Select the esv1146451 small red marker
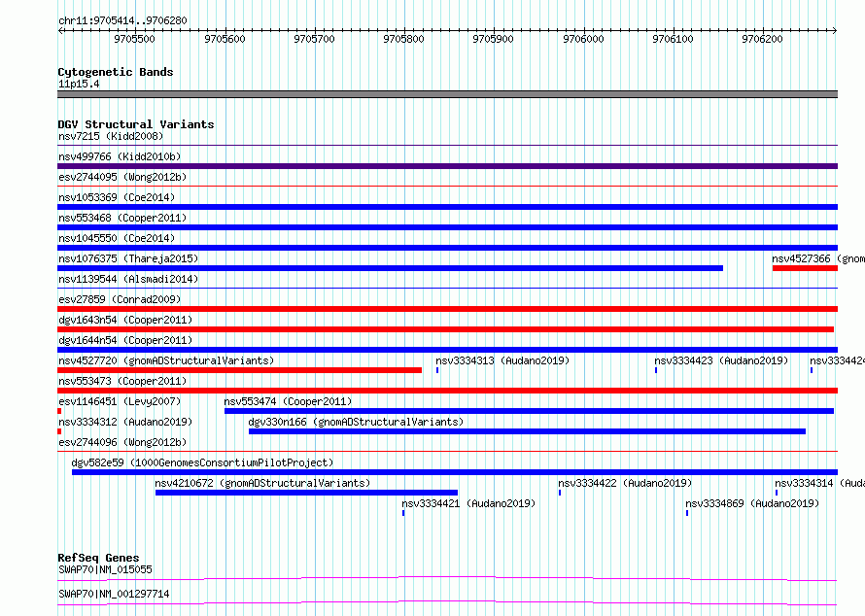Viewport: 865px width, 616px height. point(59,411)
